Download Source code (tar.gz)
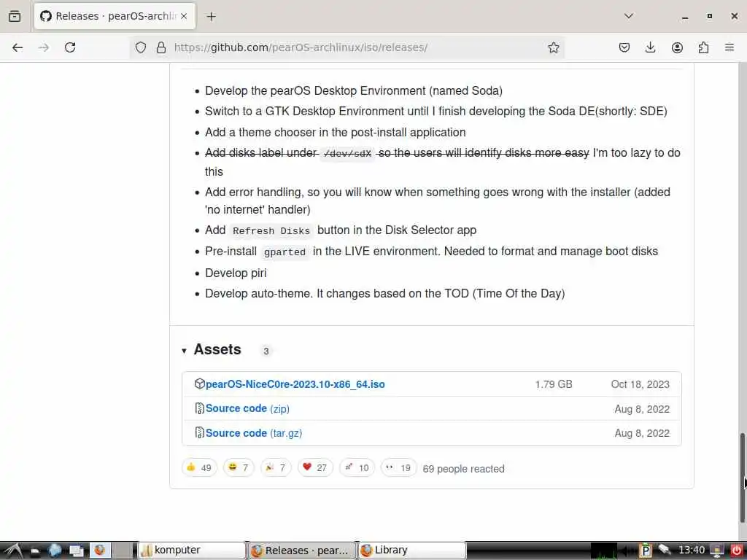747x560 pixels. (254, 433)
